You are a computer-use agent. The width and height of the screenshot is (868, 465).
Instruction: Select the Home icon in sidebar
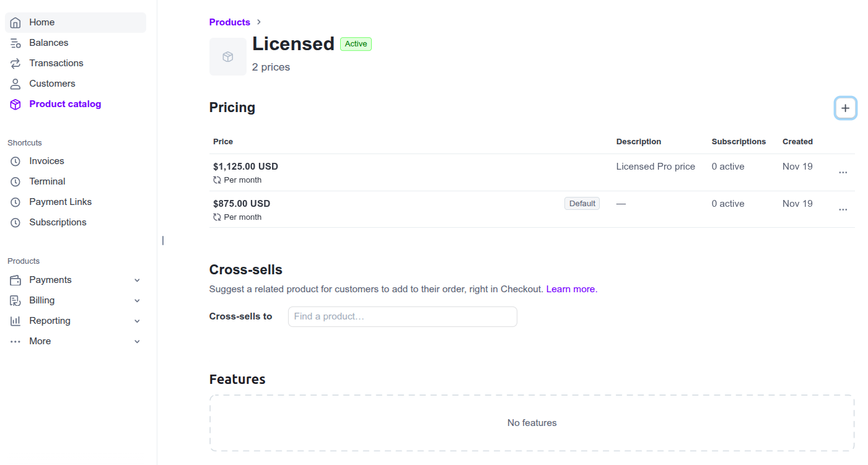tap(15, 22)
